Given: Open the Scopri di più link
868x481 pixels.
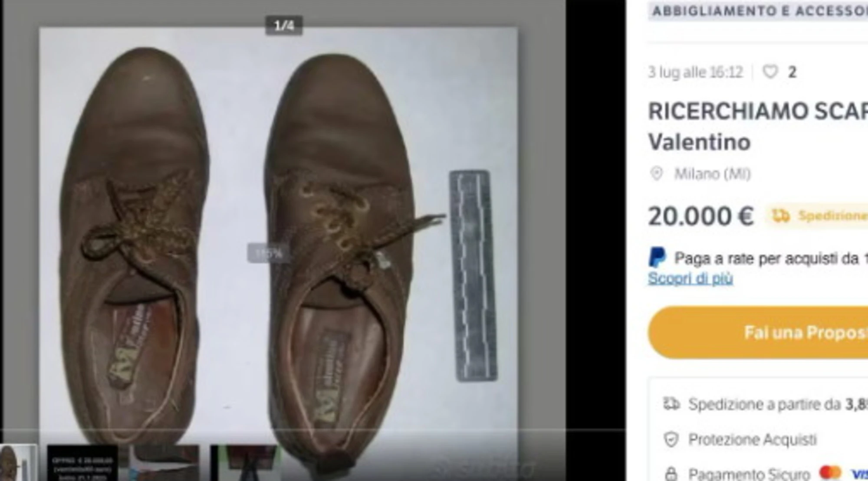Looking at the screenshot, I should pos(690,278).
